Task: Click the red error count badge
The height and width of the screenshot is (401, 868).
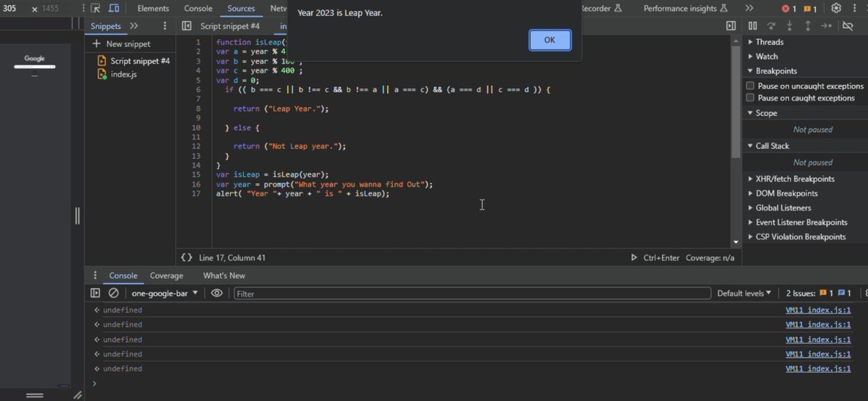Action: (x=788, y=9)
